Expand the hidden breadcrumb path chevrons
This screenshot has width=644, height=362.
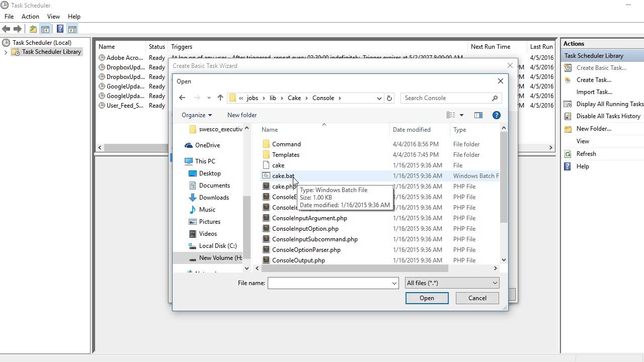pos(242,98)
